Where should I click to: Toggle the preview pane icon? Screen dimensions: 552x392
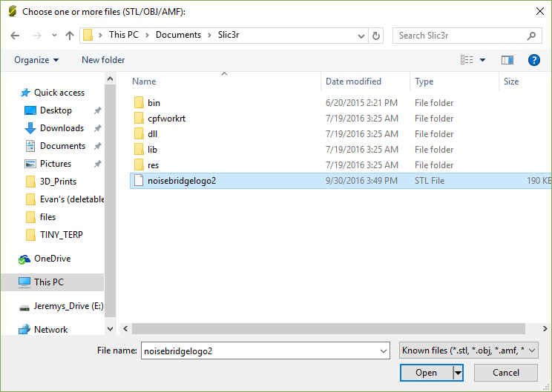[507, 60]
